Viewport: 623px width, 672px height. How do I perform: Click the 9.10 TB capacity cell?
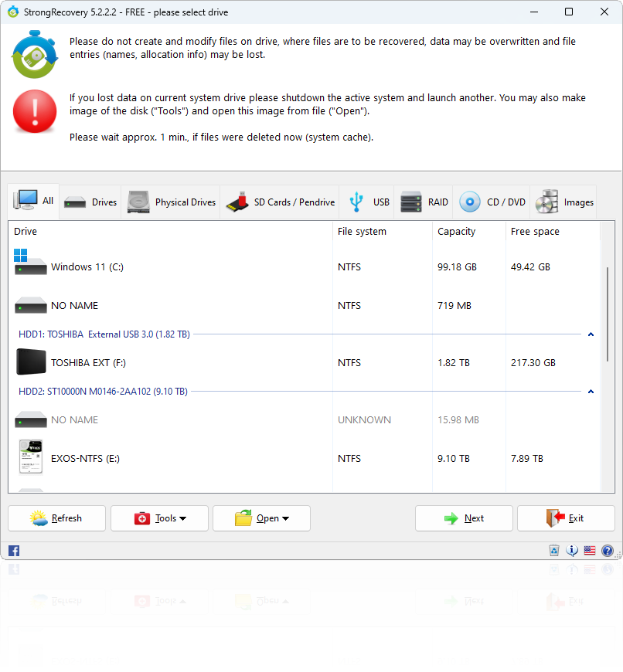pyautogui.click(x=454, y=459)
